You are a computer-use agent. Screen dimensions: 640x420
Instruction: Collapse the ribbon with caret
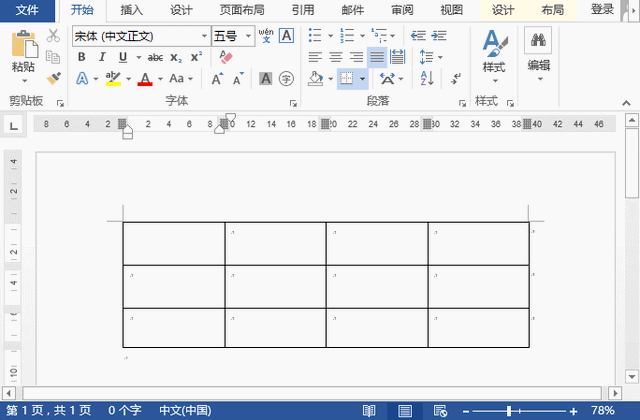pos(627,103)
